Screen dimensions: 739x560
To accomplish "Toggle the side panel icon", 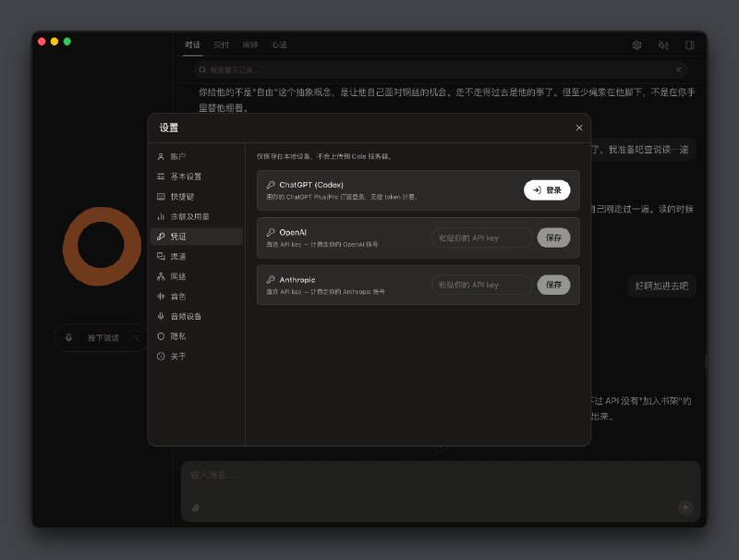I will point(689,45).
